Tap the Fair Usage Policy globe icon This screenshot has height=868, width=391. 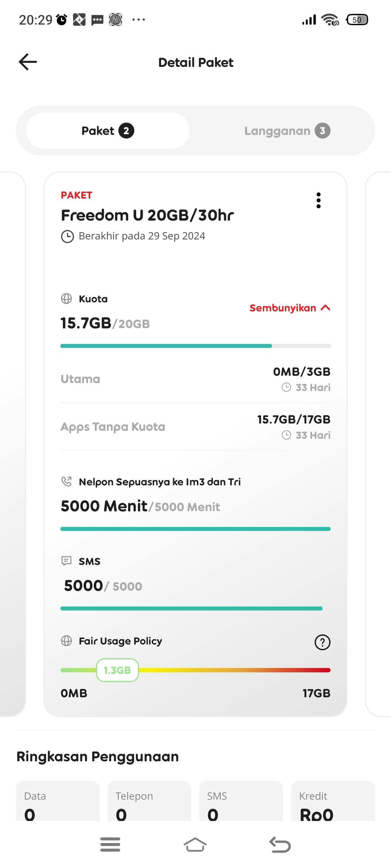[67, 641]
